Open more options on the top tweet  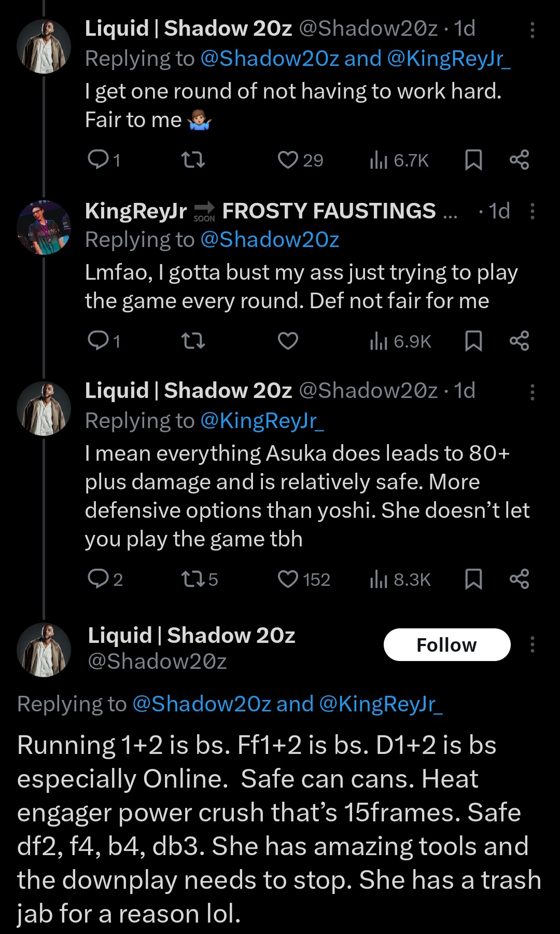(x=532, y=30)
